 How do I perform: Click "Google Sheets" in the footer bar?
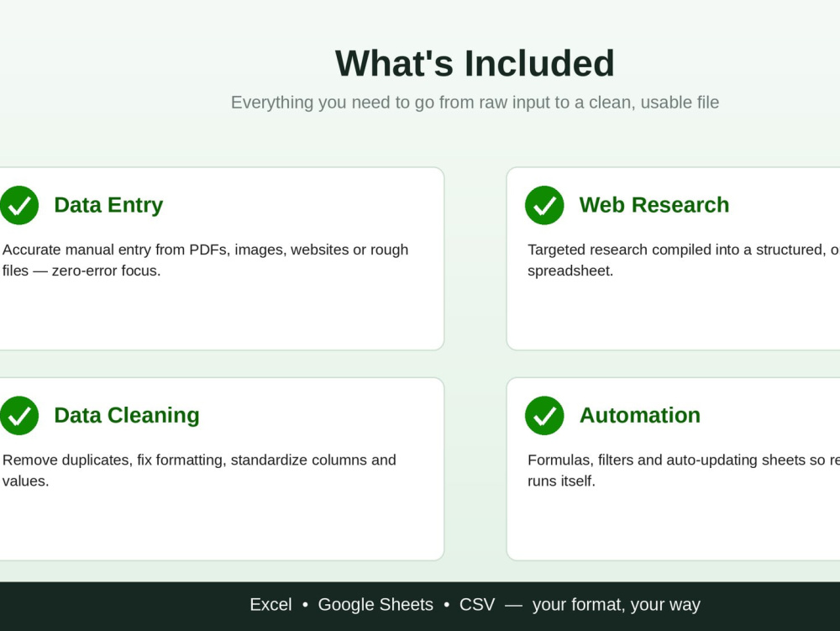375,605
